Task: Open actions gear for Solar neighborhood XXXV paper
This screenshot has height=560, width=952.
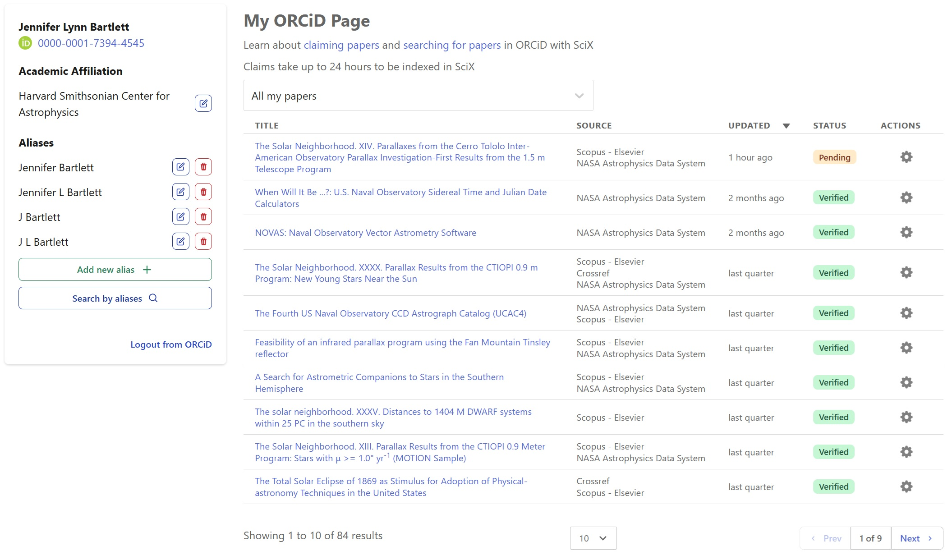Action: tap(906, 417)
